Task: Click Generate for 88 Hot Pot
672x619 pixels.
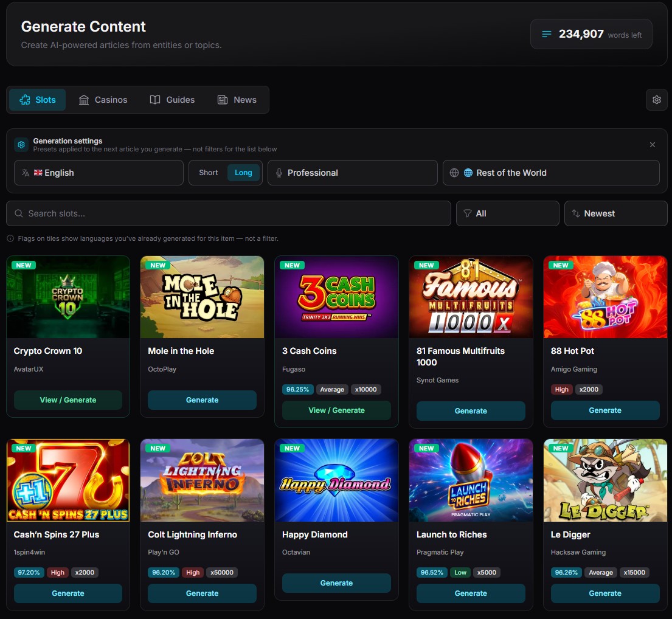Action: pyautogui.click(x=604, y=410)
